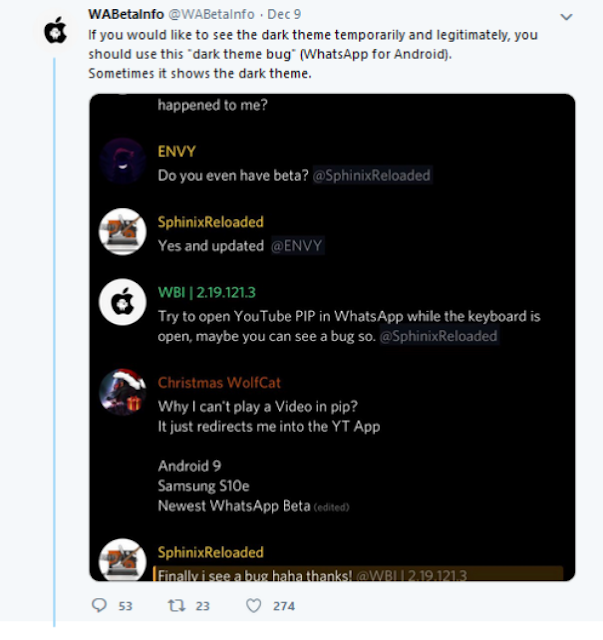Open the tweet options chevron menu
Screen dimensions: 603x640
tap(566, 17)
